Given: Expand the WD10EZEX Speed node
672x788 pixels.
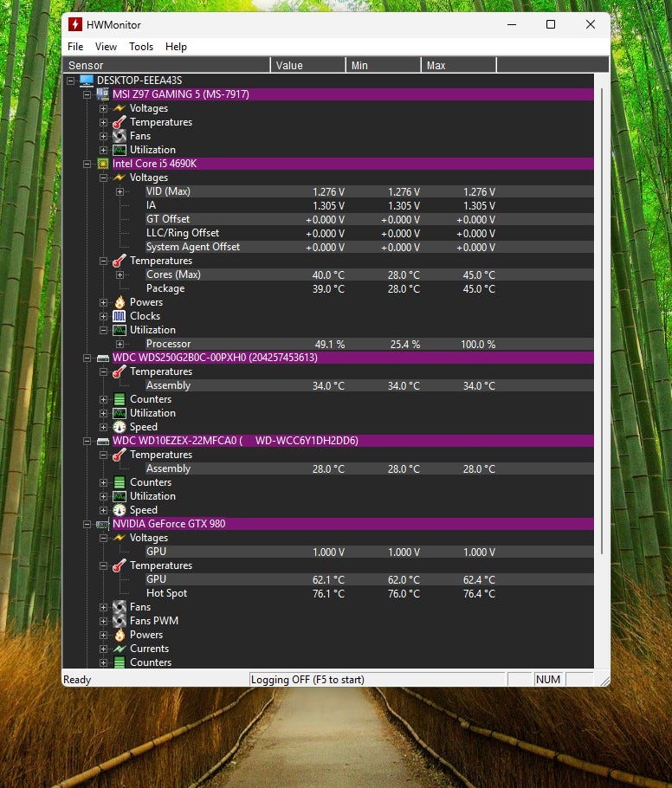Looking at the screenshot, I should [x=103, y=510].
